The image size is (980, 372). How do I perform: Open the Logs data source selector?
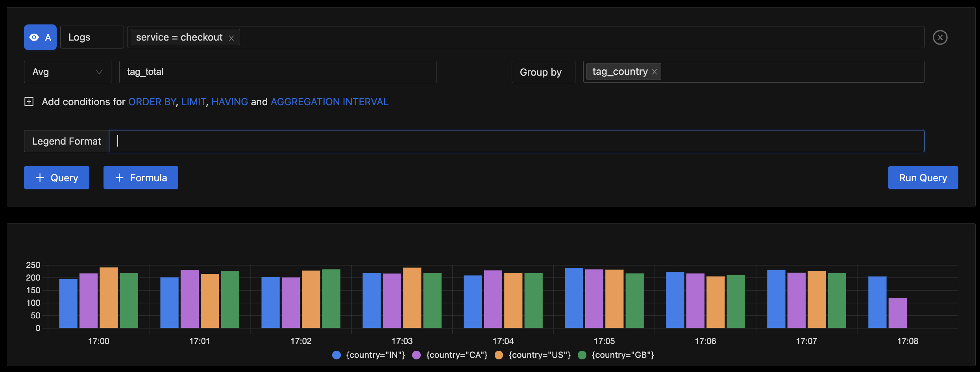92,37
